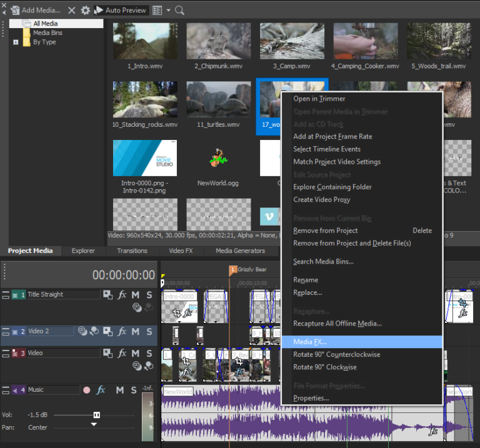
Task: Open the views dropdown arrow
Action: pos(168,11)
